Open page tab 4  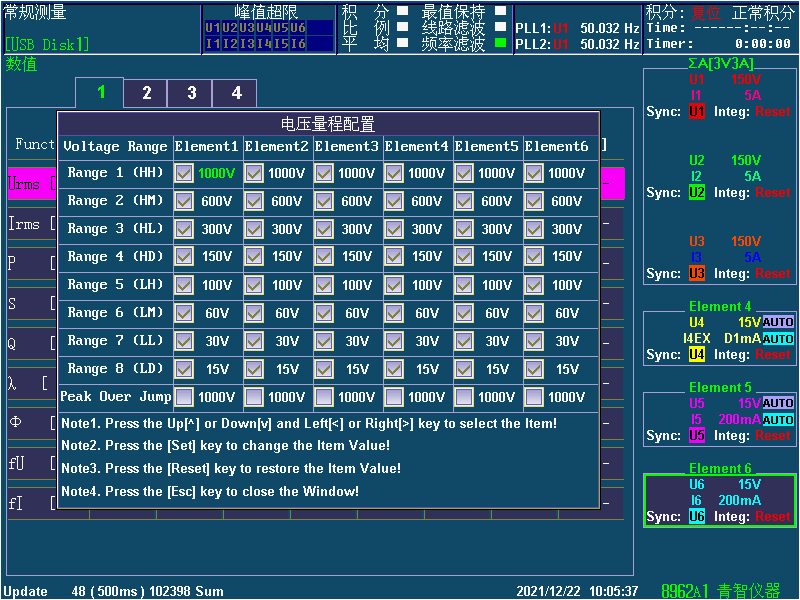[236, 93]
